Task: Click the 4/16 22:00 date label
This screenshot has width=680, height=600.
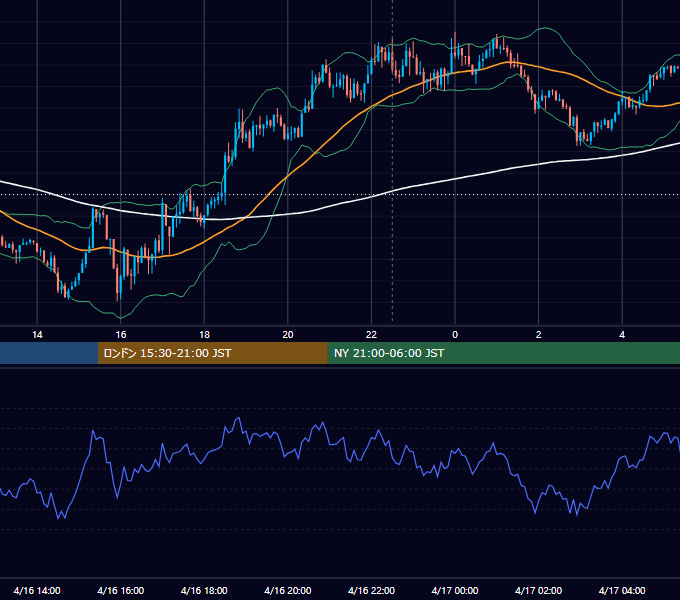Action: point(372,590)
